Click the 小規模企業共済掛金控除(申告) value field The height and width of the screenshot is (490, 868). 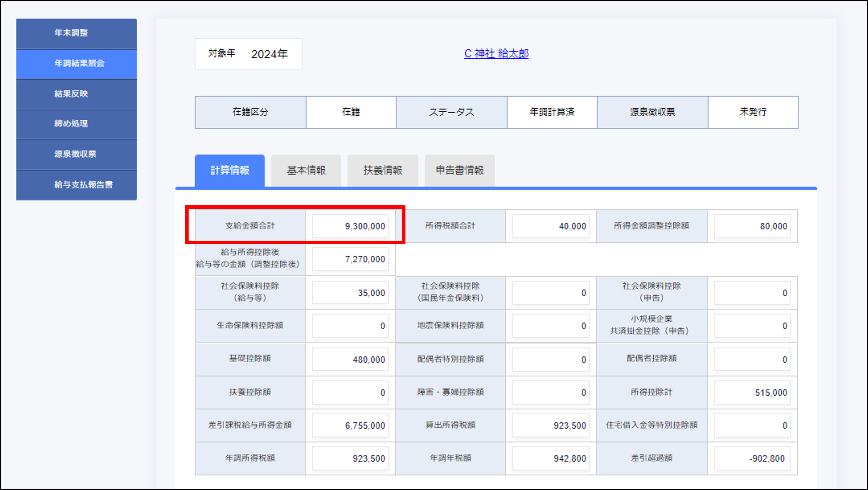tap(752, 326)
